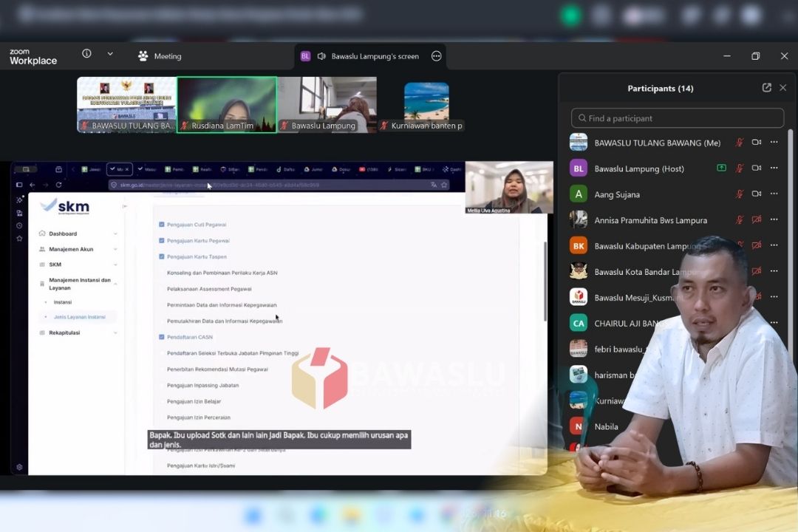Reload the shared browser page
The image size is (798, 532).
(x=58, y=185)
